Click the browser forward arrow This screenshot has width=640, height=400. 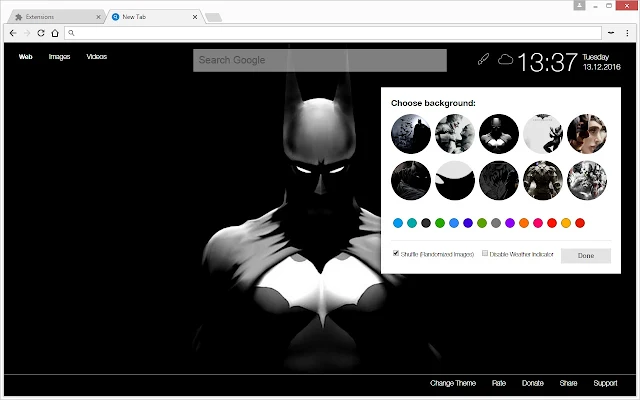(x=27, y=33)
